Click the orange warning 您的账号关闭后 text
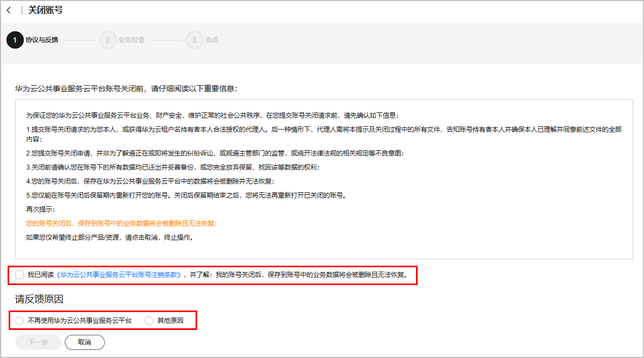The height and width of the screenshot is (358, 644). [122, 224]
